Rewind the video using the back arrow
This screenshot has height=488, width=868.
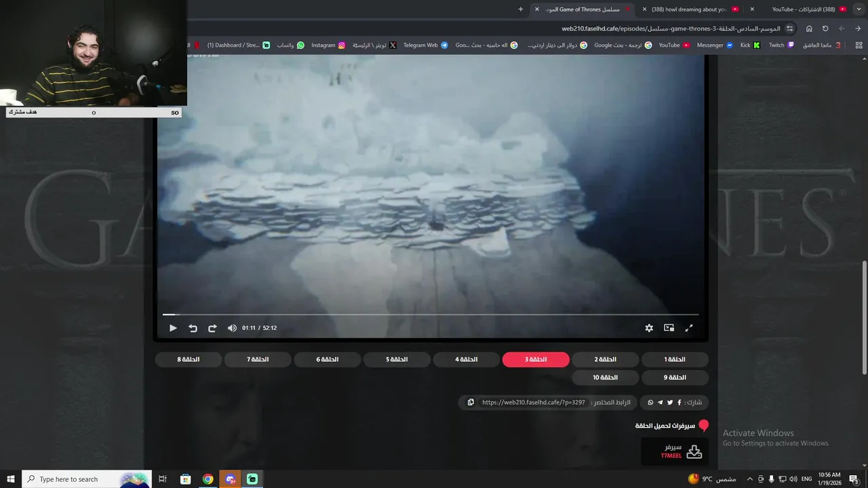click(193, 328)
